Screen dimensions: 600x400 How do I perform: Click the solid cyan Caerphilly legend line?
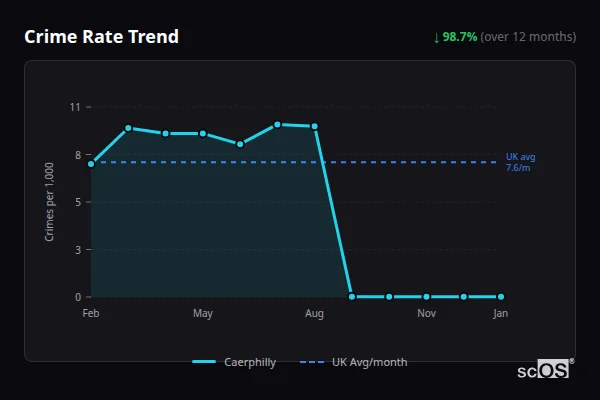[x=203, y=362]
